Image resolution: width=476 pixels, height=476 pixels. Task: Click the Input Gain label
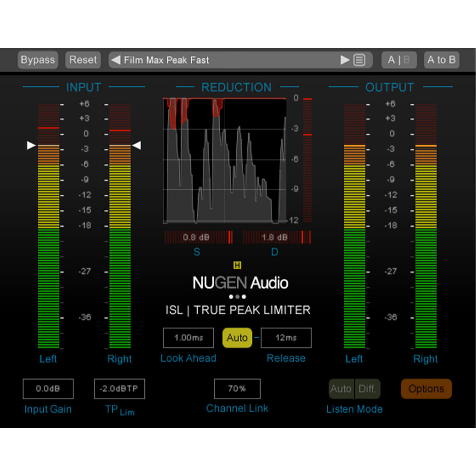point(48,409)
